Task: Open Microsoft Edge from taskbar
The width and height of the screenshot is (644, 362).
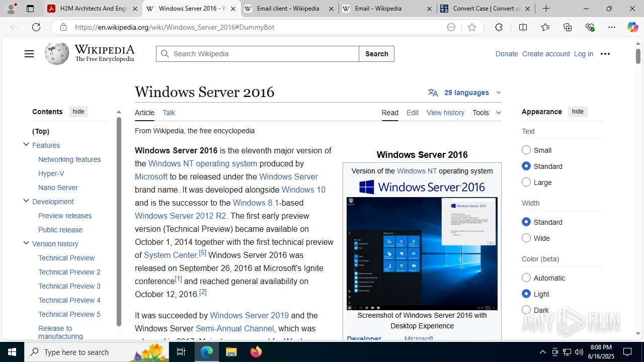Action: pyautogui.click(x=207, y=352)
